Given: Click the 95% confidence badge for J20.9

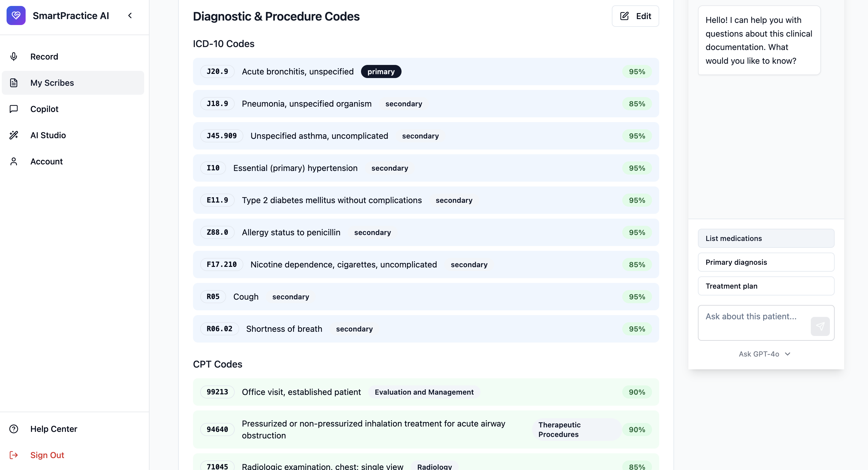Looking at the screenshot, I should pyautogui.click(x=637, y=71).
